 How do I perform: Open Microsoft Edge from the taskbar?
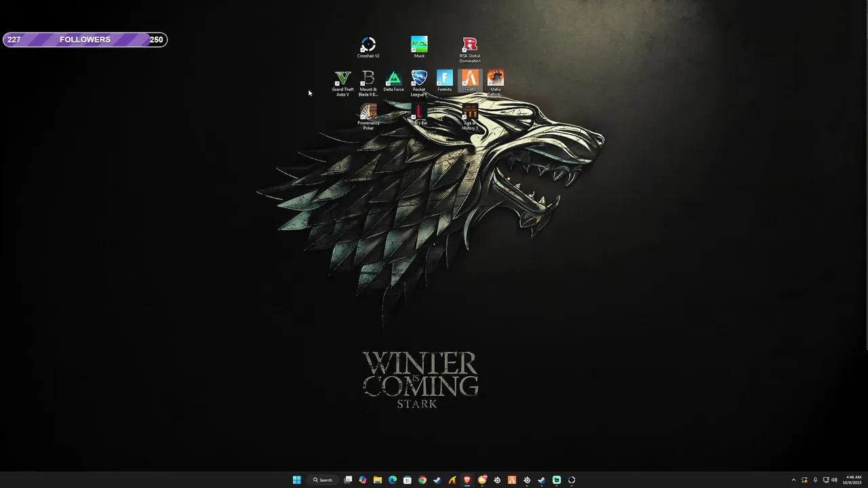coord(393,480)
